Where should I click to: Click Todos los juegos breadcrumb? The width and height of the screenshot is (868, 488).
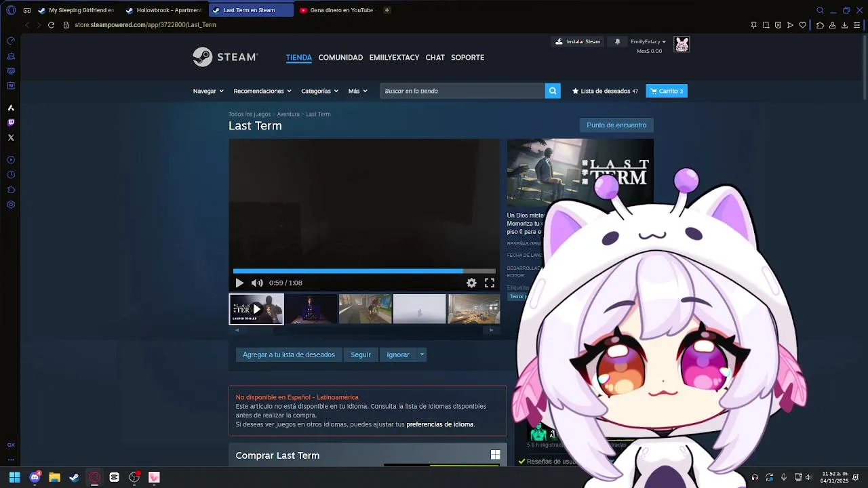click(x=250, y=114)
